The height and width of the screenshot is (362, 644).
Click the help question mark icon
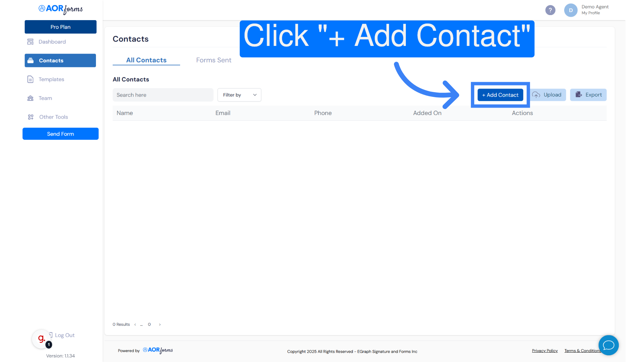click(550, 10)
